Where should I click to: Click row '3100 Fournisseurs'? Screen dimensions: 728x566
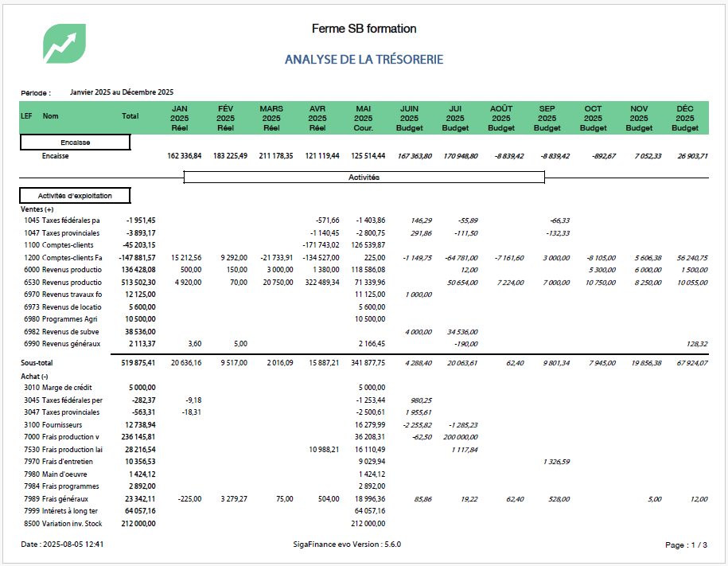click(364, 424)
